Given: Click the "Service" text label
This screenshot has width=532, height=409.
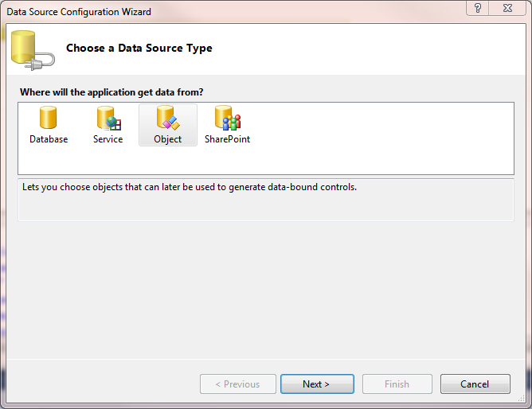Looking at the screenshot, I should point(108,139).
